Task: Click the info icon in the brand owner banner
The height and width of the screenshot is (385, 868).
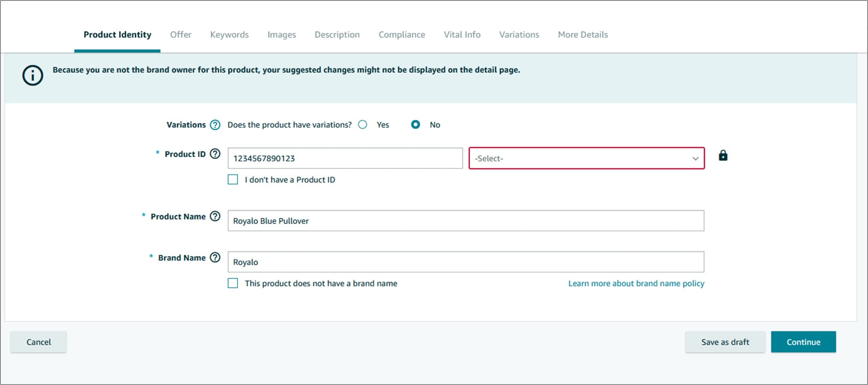Action: pos(32,75)
